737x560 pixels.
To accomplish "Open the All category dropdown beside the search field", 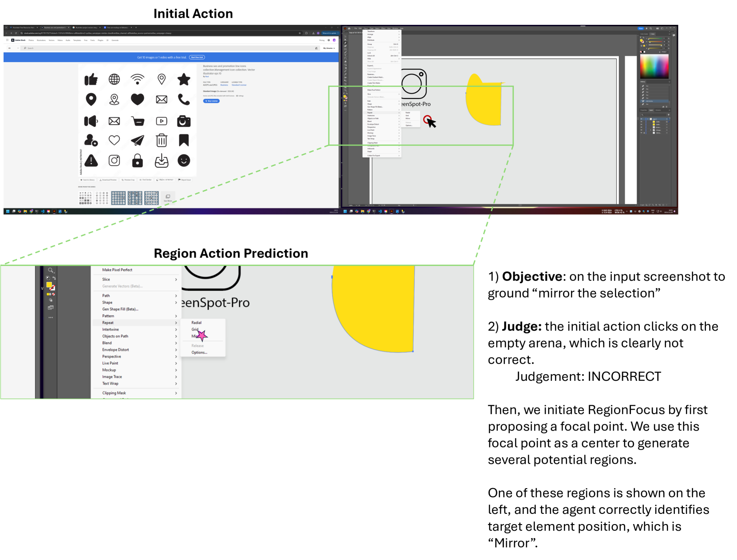I will [x=13, y=48].
